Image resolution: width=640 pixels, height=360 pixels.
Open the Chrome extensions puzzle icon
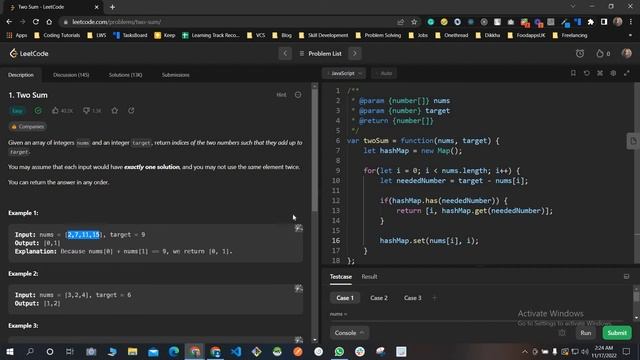point(591,22)
